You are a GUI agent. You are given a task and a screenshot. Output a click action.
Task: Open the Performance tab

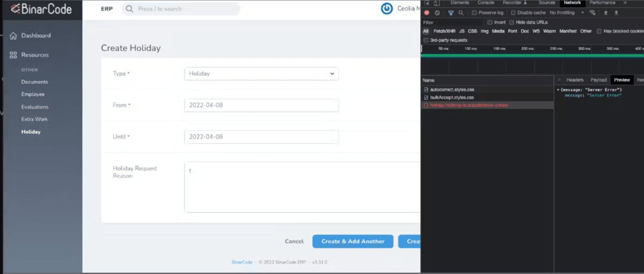click(x=603, y=3)
